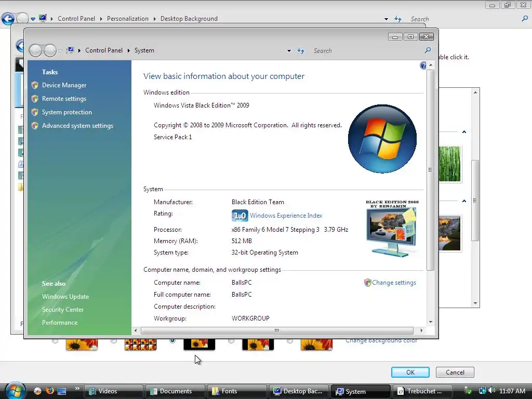This screenshot has height=399, width=532.
Task: Click first Quick Launch icon beside Start
Action: pos(37,391)
